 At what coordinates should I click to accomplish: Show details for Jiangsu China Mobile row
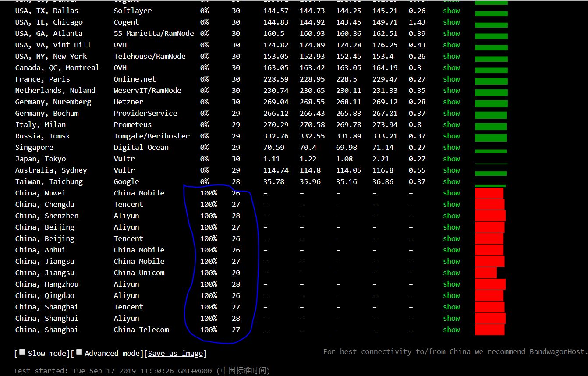tap(451, 261)
